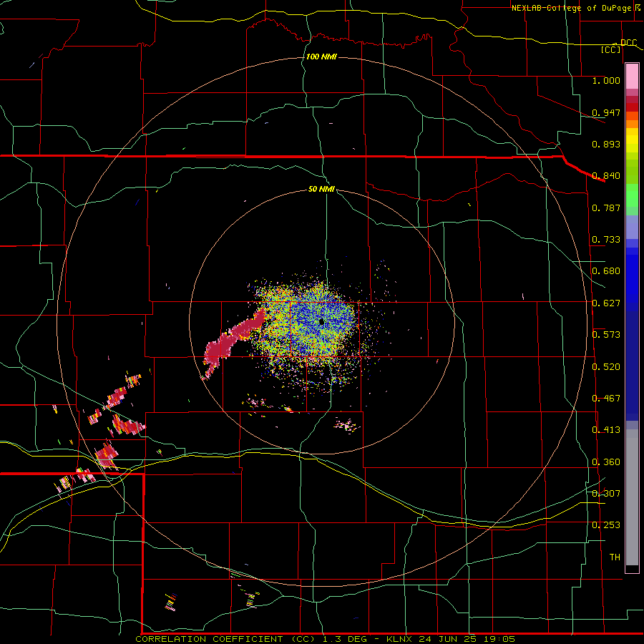Image resolution: width=644 pixels, height=644 pixels.
Task: Select the 0.733 color scale label
Action: click(x=606, y=240)
